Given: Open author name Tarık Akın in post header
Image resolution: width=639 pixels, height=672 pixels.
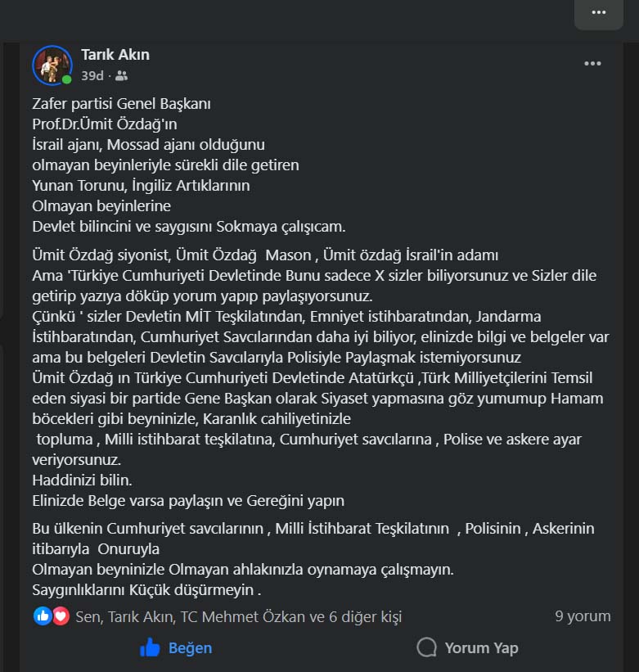Looking at the screenshot, I should pos(115,55).
